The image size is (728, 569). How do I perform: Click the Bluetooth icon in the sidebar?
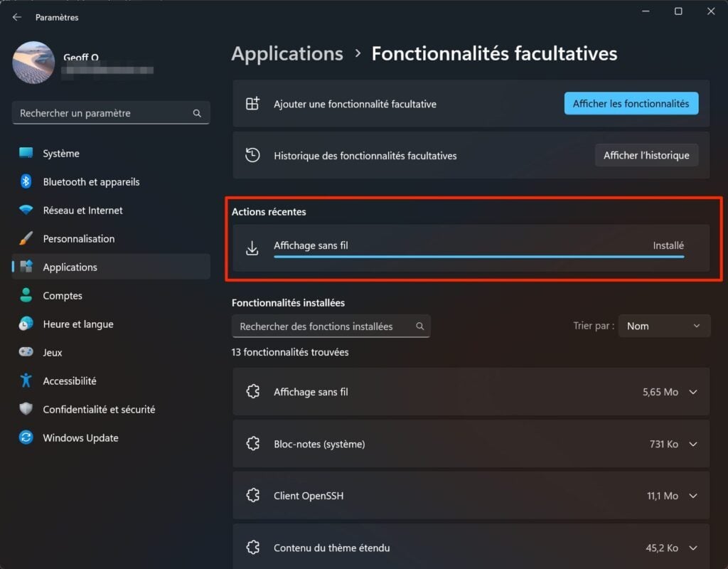(26, 181)
